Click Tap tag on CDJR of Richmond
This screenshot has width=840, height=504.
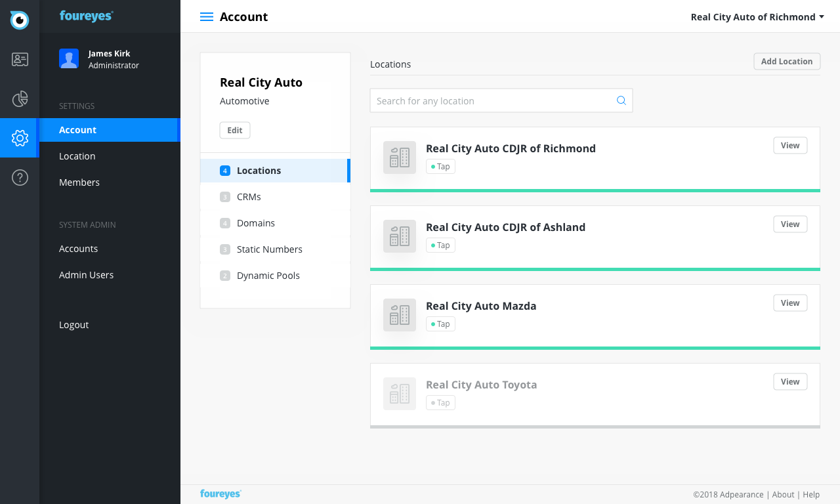[x=440, y=166]
